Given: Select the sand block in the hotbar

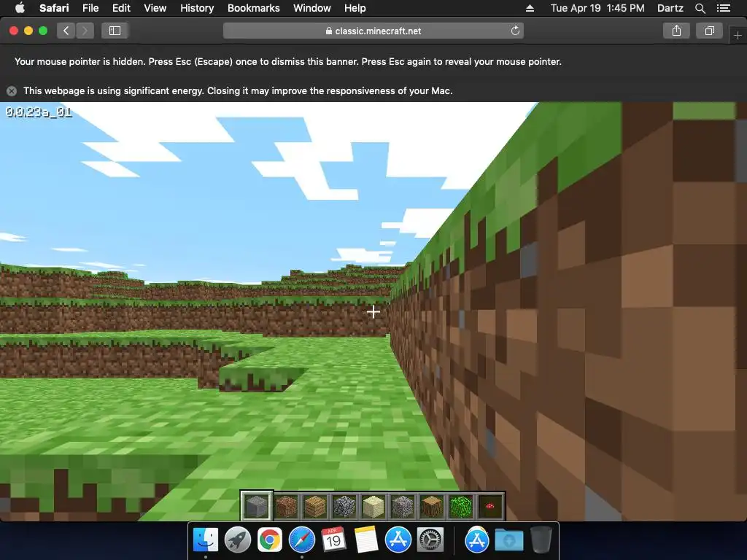Looking at the screenshot, I should pos(373,506).
